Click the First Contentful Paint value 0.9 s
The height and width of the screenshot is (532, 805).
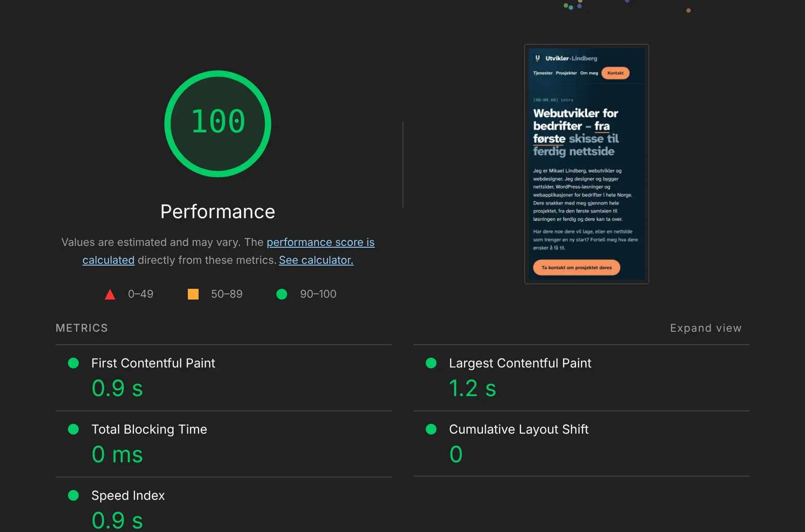(117, 388)
